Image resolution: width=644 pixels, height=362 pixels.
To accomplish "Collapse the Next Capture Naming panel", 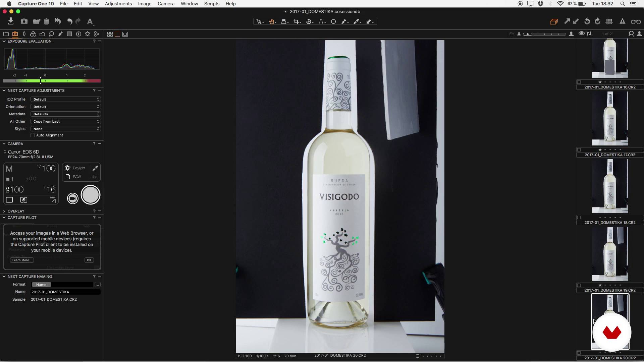I will pos(4,277).
